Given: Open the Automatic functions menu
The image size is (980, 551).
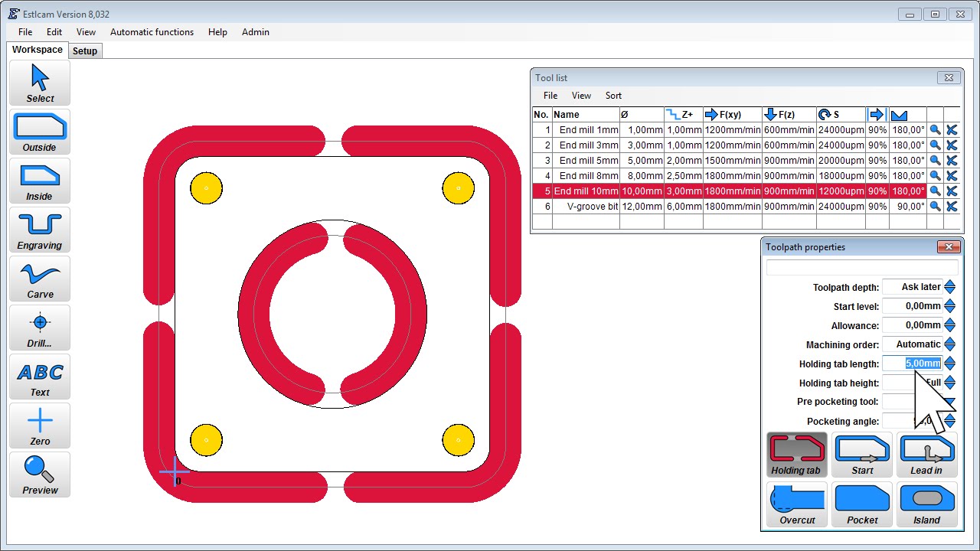Looking at the screenshot, I should click(x=152, y=32).
